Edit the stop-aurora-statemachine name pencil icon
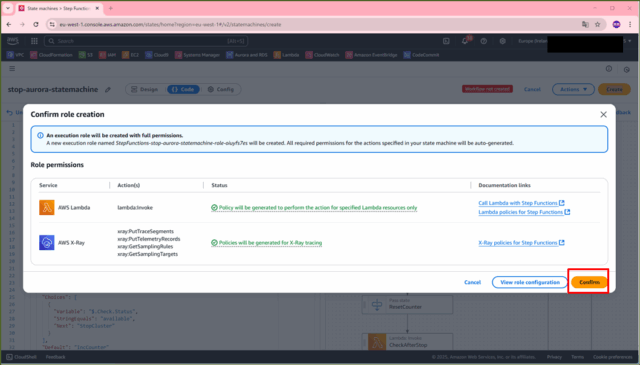This screenshot has height=365, width=640. coord(108,89)
